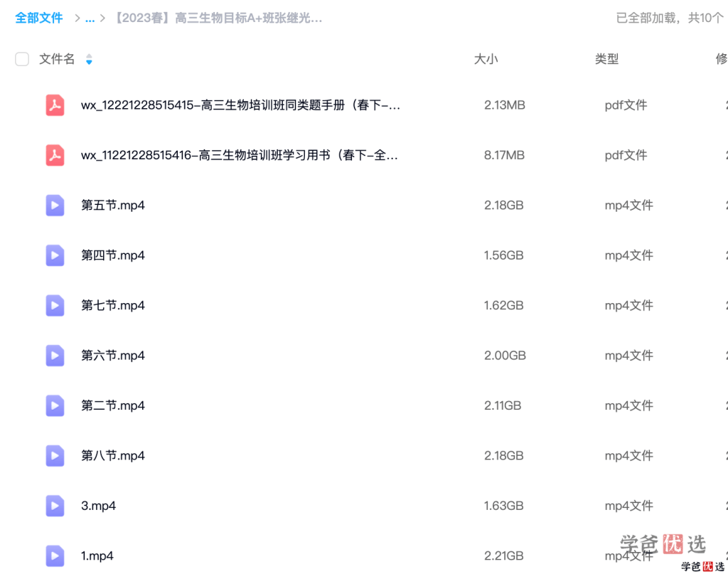Open the file name 第六节.mp4
The width and height of the screenshot is (728, 574).
point(113,356)
